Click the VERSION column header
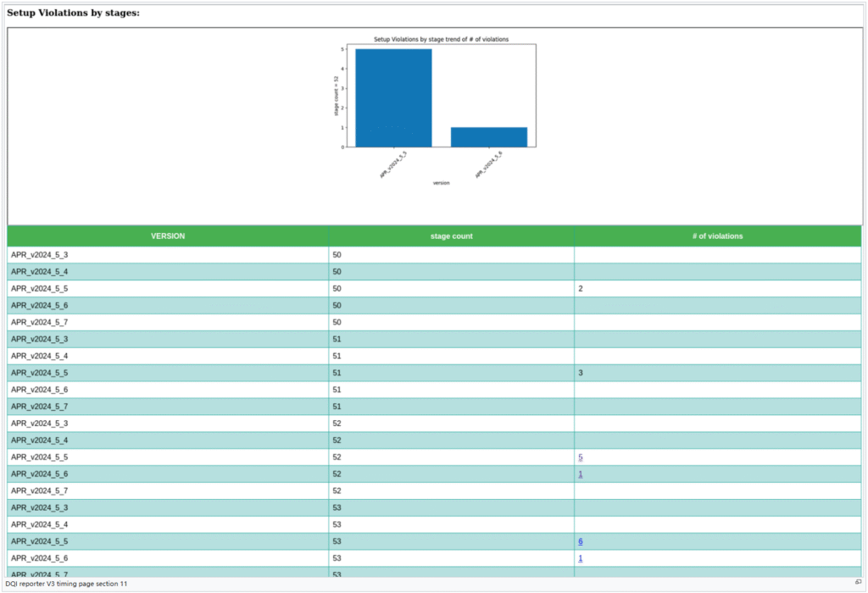 pyautogui.click(x=168, y=236)
